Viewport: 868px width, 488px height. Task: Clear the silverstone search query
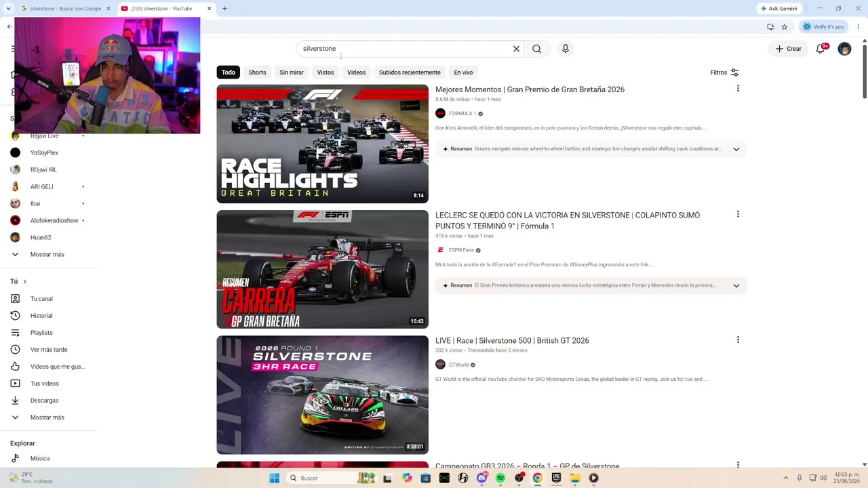(516, 49)
